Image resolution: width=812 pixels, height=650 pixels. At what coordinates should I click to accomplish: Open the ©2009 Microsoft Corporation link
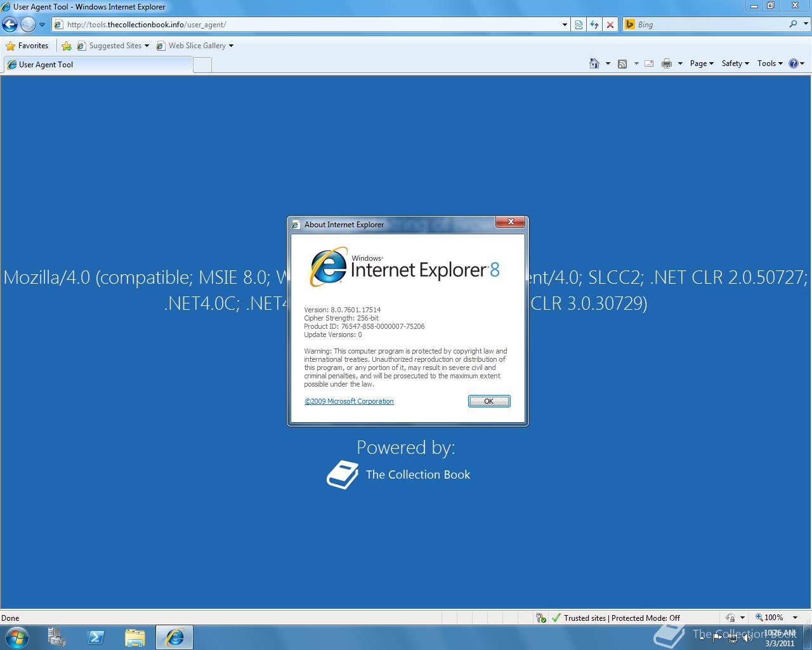349,401
